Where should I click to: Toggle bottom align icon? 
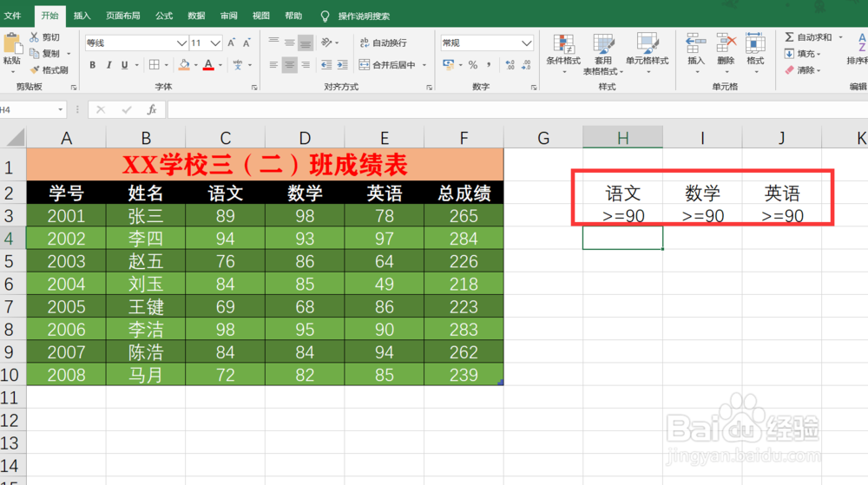(x=306, y=43)
